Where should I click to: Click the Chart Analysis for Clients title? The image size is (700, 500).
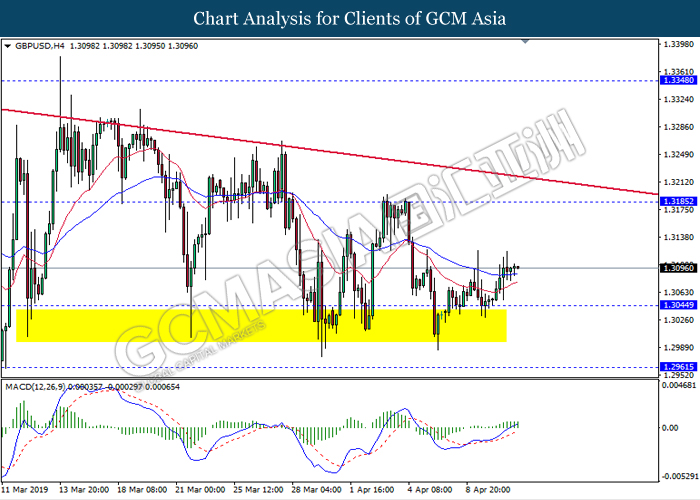(x=350, y=18)
